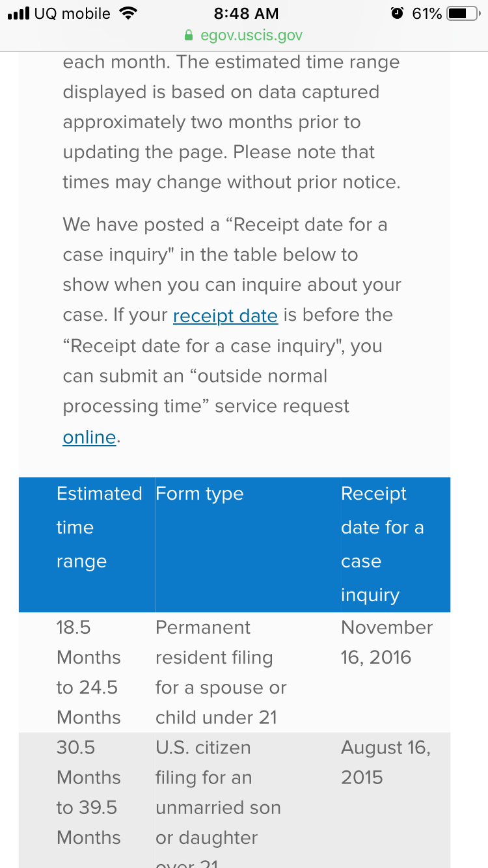This screenshot has width=488, height=868.
Task: Tap the "30.5 Months to 39.5 Months" cell
Action: point(88,793)
